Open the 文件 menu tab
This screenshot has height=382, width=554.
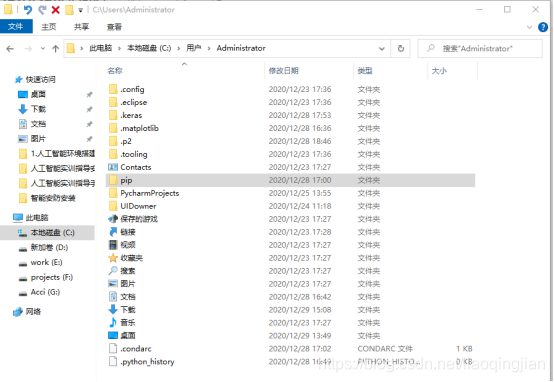[x=16, y=27]
